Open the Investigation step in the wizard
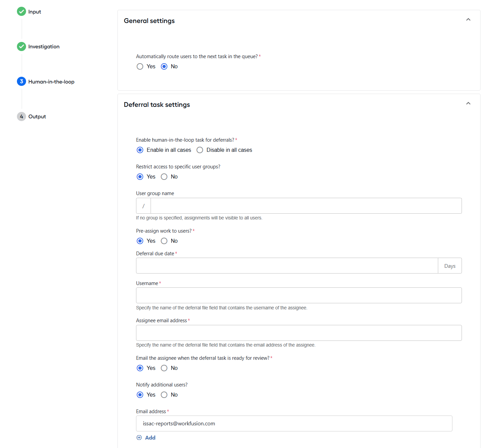 (44, 47)
